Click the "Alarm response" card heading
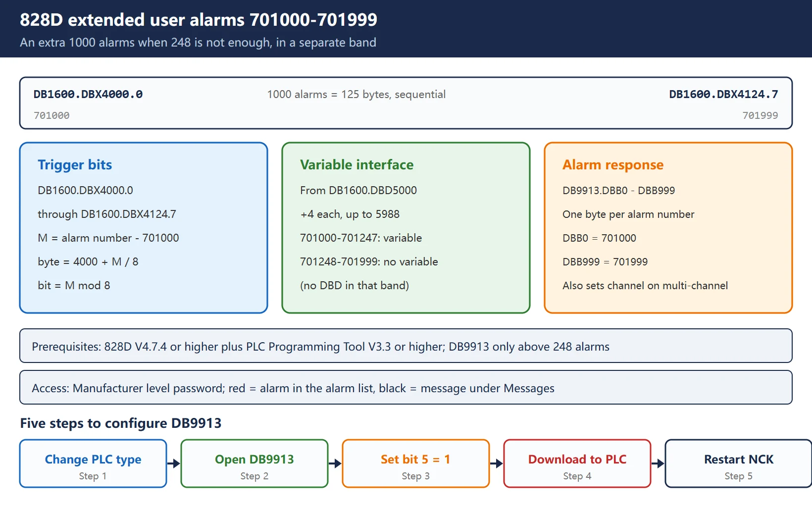Screen dimensions: 812x515 coord(613,164)
